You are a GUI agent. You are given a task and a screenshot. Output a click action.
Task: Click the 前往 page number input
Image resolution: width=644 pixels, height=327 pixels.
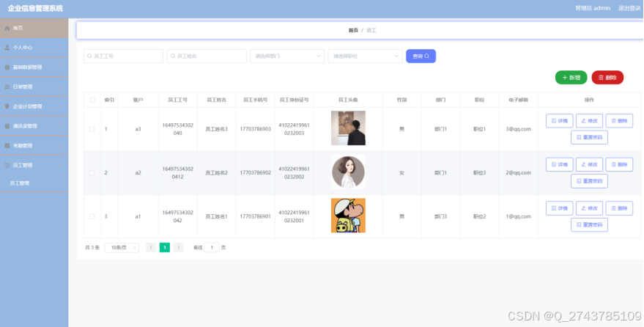tap(212, 248)
